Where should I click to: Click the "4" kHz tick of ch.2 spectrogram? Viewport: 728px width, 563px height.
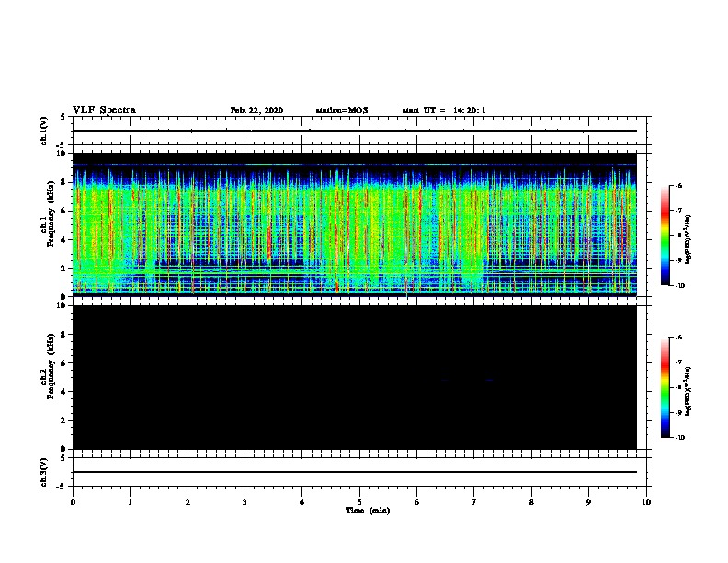pyautogui.click(x=63, y=392)
